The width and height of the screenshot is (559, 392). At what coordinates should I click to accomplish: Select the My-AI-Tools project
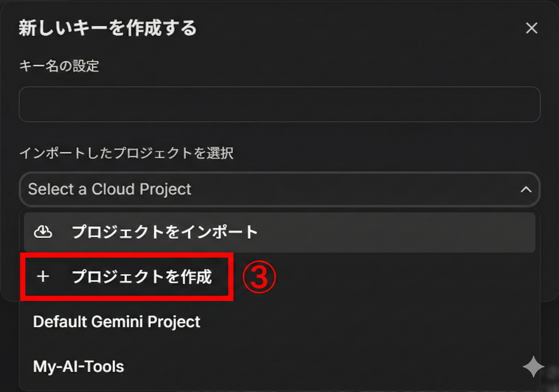(78, 367)
